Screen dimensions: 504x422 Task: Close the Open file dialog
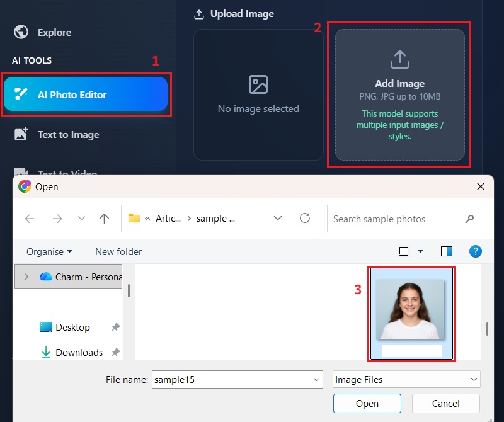481,186
